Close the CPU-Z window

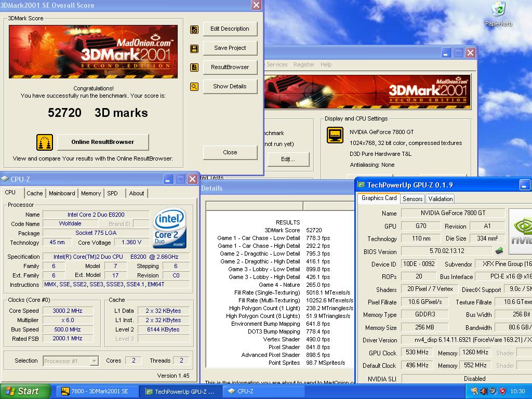(192, 179)
